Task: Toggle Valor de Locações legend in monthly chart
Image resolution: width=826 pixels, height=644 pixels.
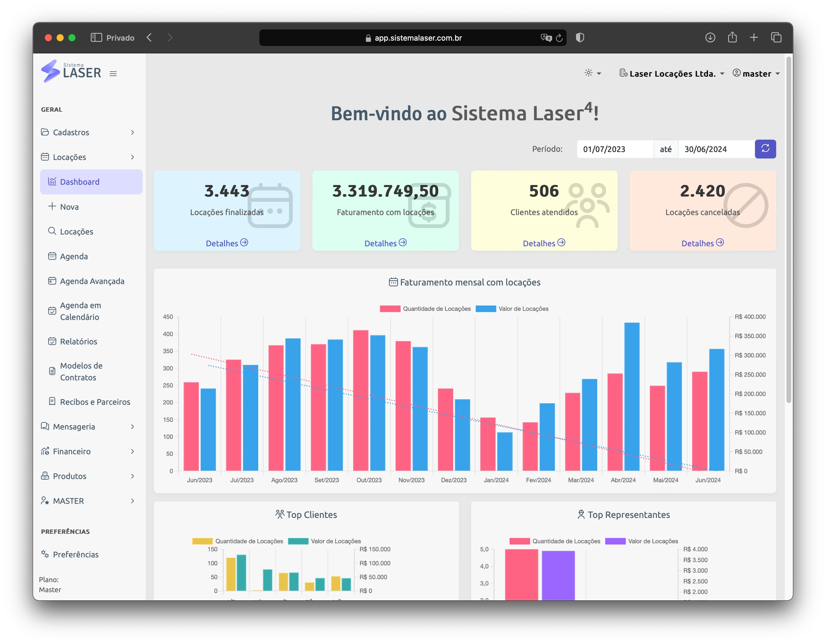Action: pos(512,309)
